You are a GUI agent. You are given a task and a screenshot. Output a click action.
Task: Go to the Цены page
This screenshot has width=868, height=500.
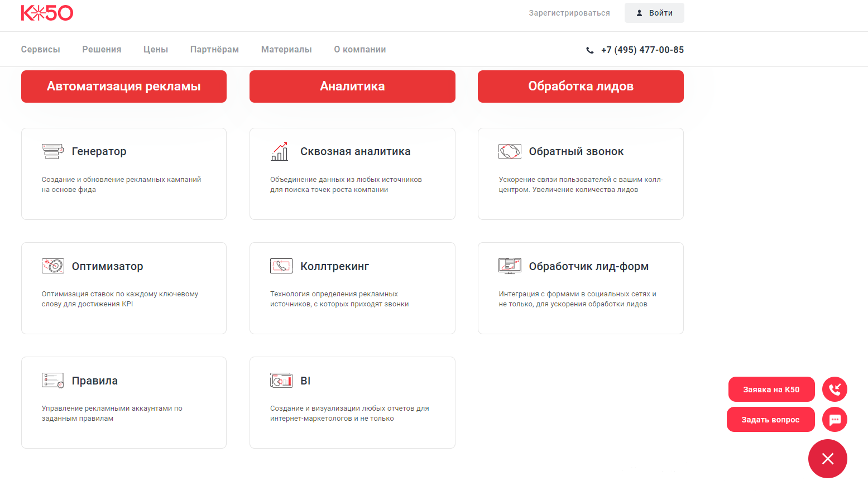156,50
